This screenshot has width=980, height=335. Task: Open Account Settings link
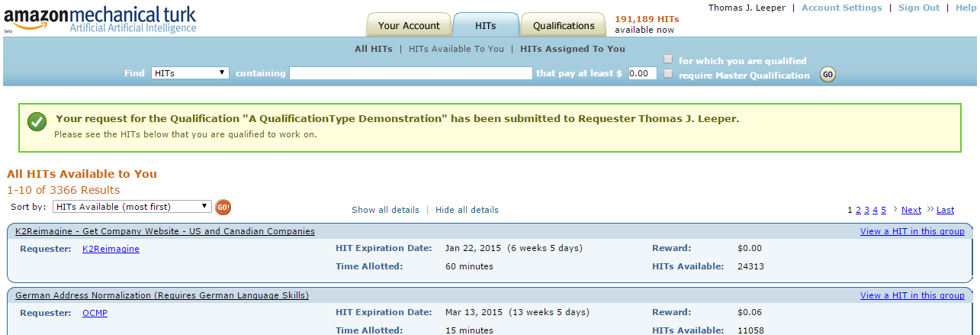pyautogui.click(x=842, y=8)
